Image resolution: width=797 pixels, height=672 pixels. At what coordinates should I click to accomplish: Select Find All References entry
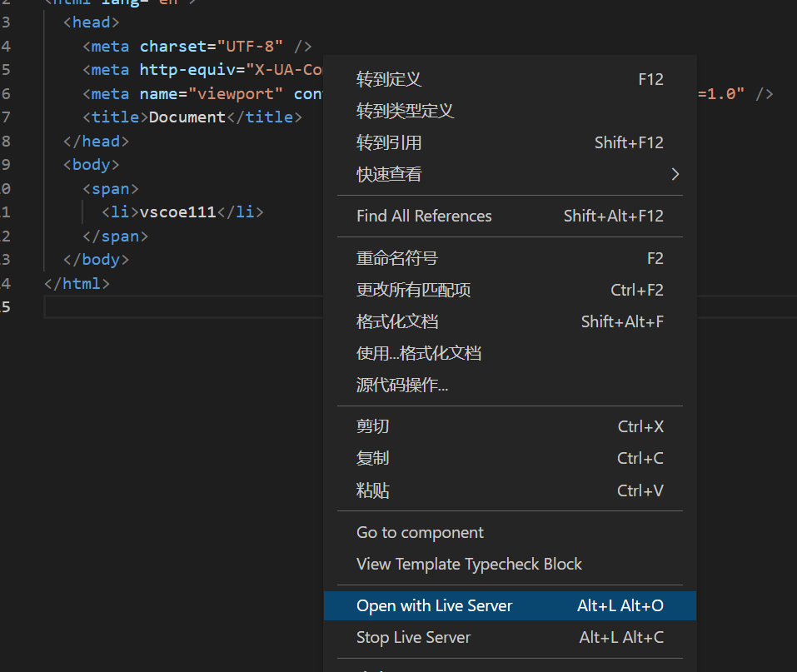424,216
